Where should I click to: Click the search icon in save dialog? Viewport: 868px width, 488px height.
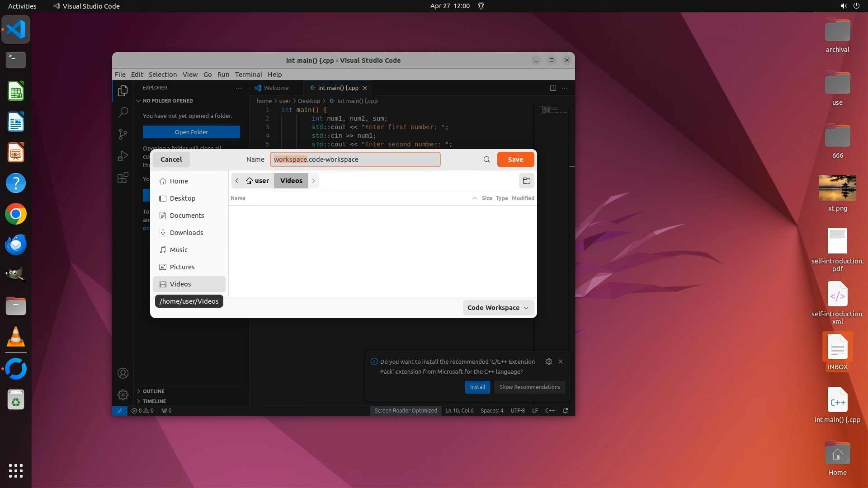pyautogui.click(x=486, y=160)
